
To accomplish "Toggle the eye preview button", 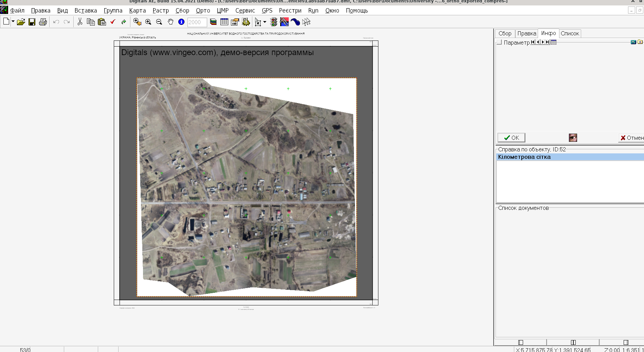I will point(573,138).
